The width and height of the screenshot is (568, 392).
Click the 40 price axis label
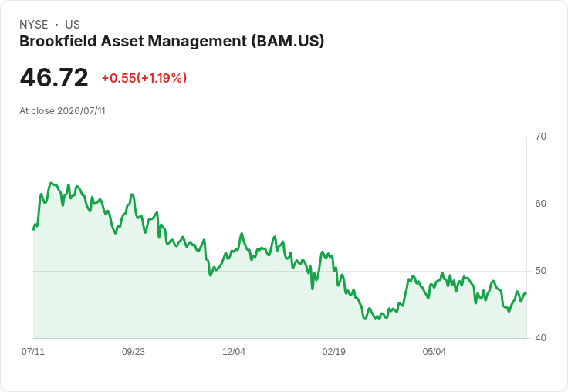[x=540, y=338]
